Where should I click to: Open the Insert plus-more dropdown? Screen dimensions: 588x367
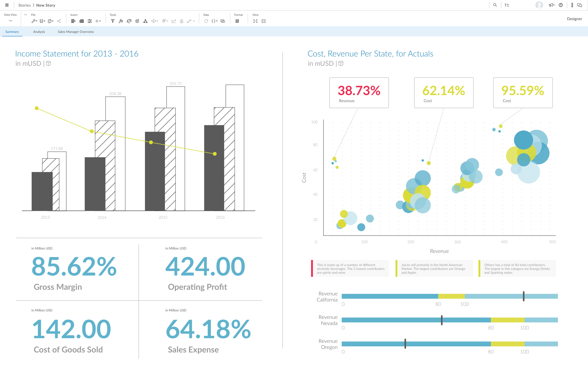(x=98, y=21)
